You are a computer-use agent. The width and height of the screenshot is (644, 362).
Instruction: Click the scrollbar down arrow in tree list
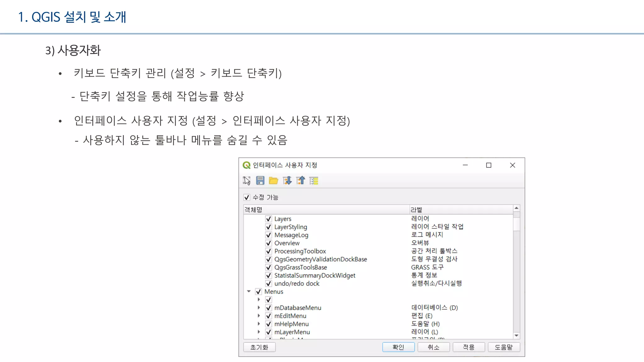pyautogui.click(x=516, y=336)
